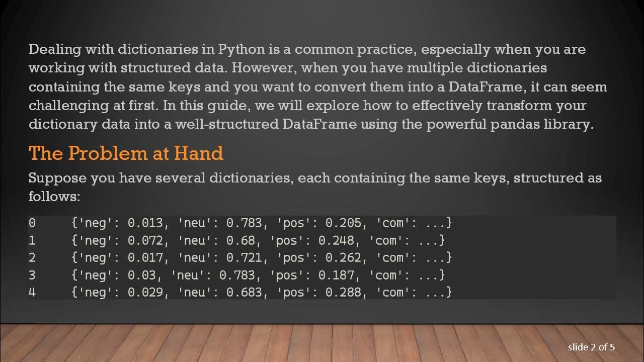Viewport: 644px width, 362px height.
Task: Select code row index 3
Action: click(32, 275)
